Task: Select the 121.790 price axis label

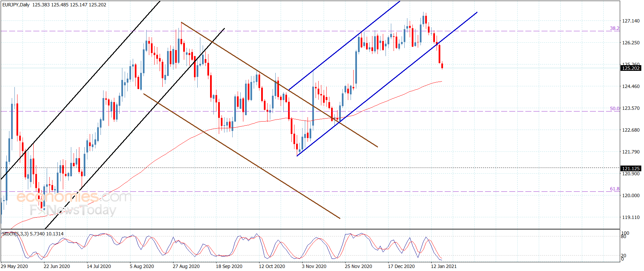Action: pyautogui.click(x=631, y=152)
